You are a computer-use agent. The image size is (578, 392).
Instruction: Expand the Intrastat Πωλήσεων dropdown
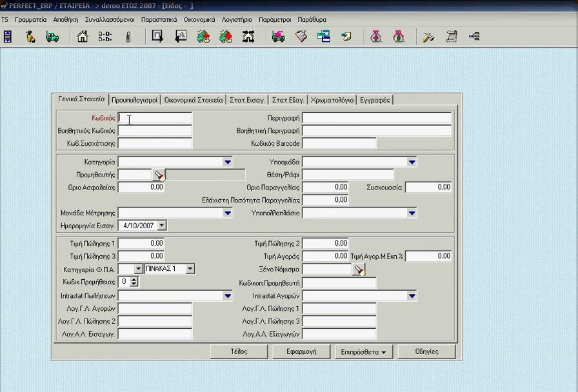[228, 296]
